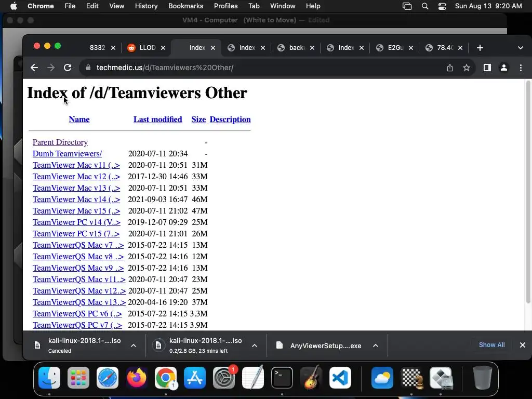This screenshot has height=399, width=532.
Task: Click the site lock icon
Action: point(88,68)
